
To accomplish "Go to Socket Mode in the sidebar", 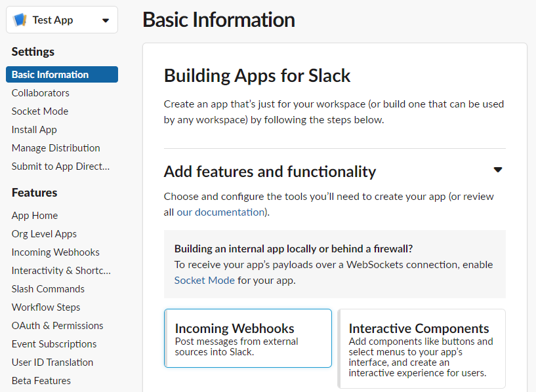I will click(x=40, y=111).
